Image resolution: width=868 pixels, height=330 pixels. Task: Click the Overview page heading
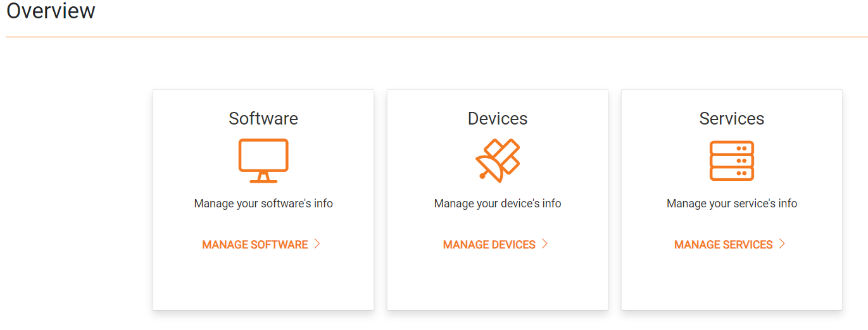click(x=51, y=11)
